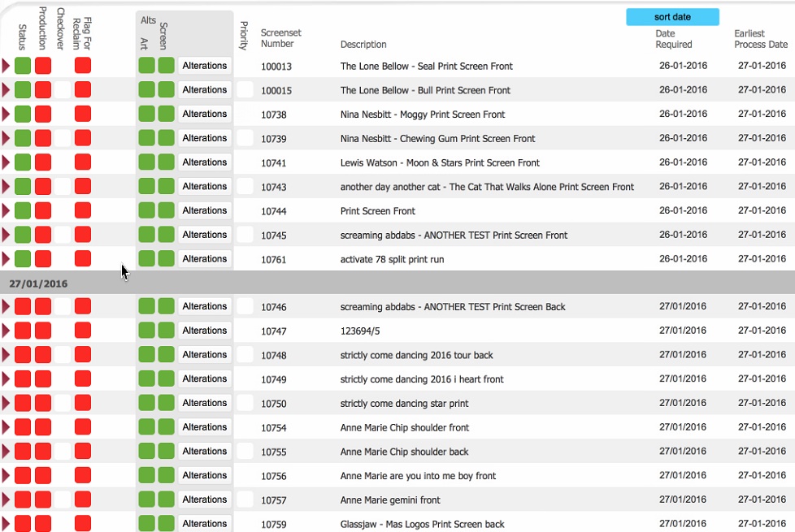Click the Screenset Number column header

click(x=280, y=39)
